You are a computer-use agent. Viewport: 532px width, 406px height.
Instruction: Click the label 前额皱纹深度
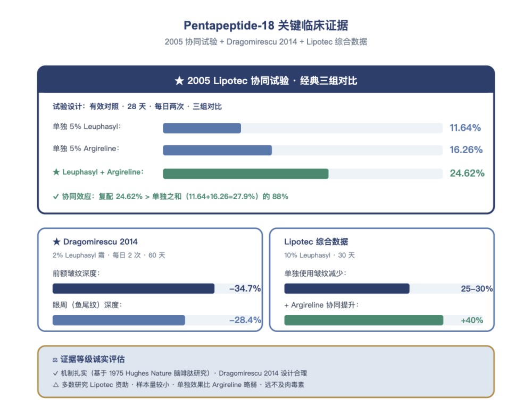coord(76,274)
